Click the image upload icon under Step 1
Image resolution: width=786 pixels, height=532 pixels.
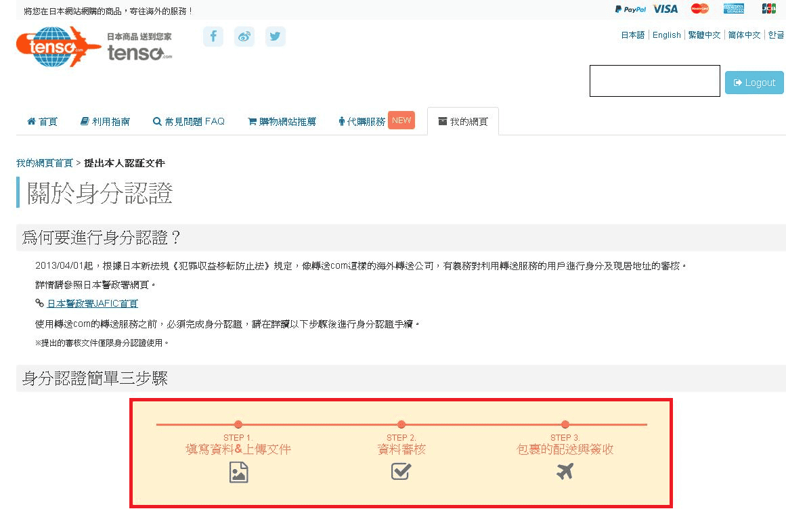[238, 472]
